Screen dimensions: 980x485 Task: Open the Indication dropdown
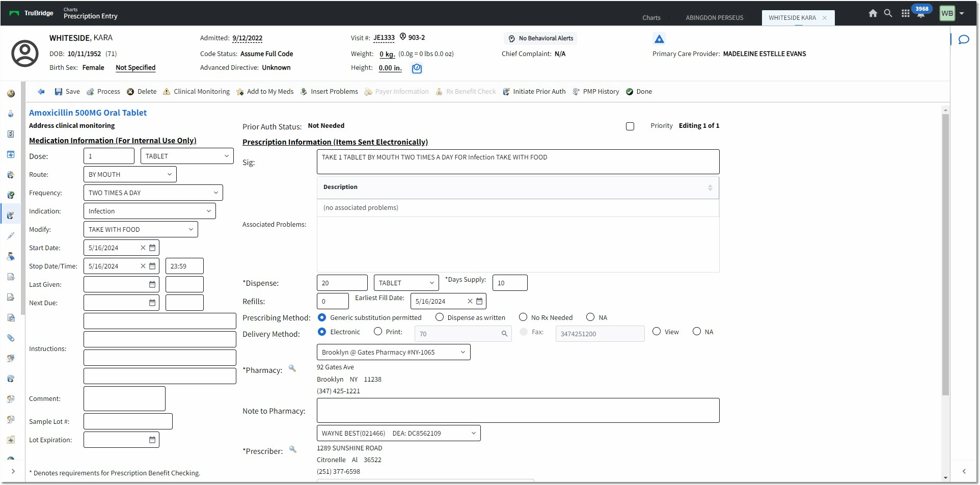coord(150,211)
